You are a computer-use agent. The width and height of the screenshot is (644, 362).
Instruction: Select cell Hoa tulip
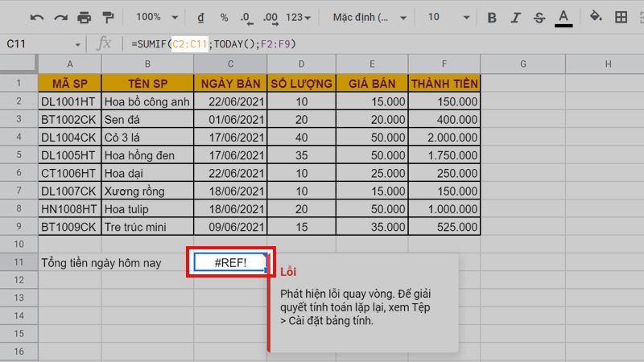(147, 209)
